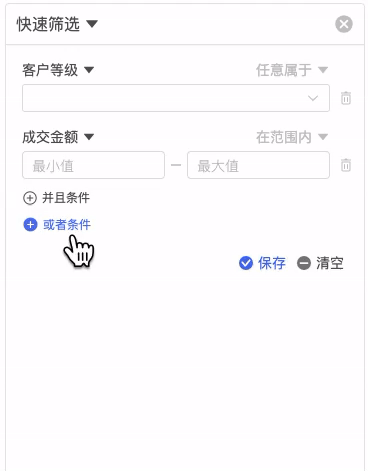Expand the 快速筛选 title dropdown arrow
Screen dimensions: 368x471
[92, 24]
